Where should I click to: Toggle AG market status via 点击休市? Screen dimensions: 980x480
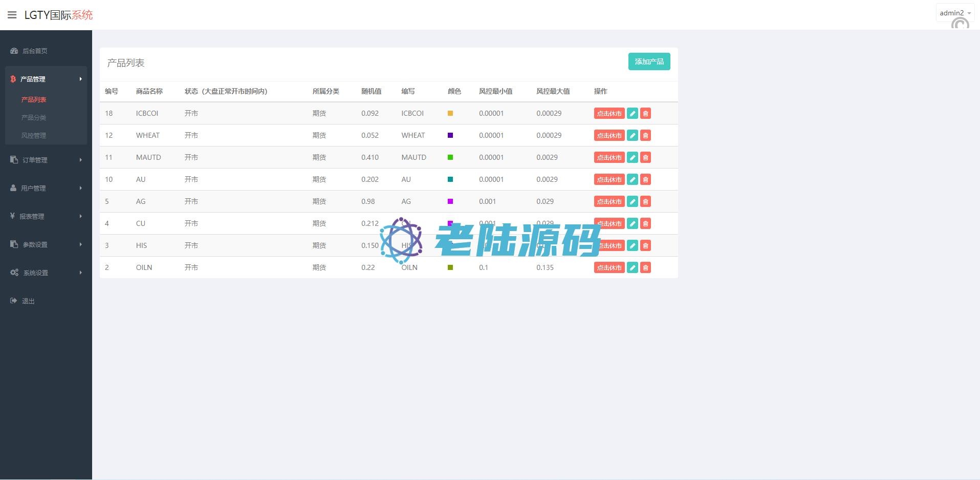609,202
